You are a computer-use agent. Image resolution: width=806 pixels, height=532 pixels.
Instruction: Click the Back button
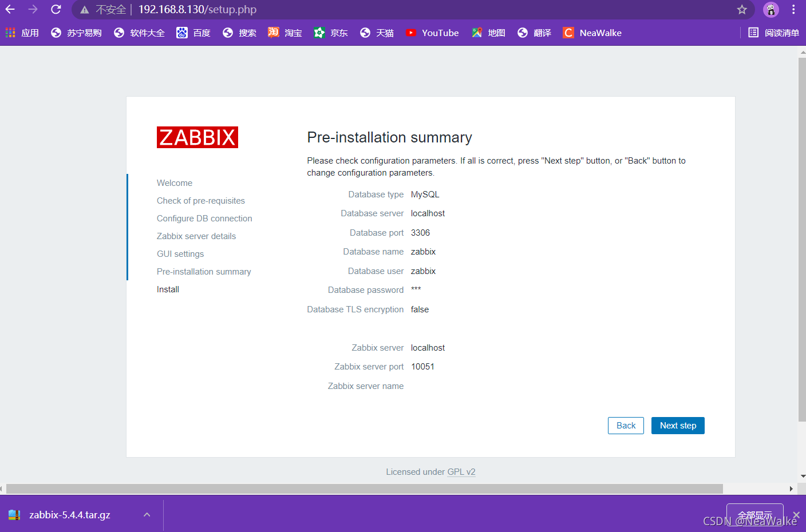coord(626,426)
